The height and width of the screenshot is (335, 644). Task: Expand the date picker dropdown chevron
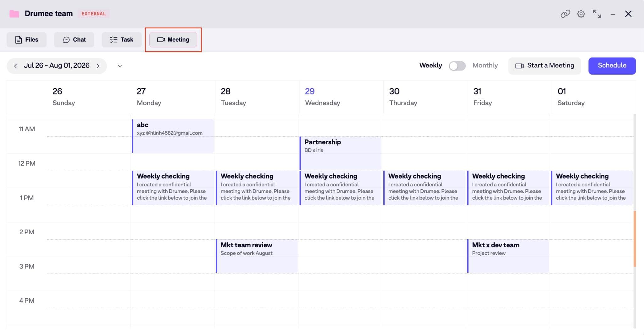(x=119, y=66)
